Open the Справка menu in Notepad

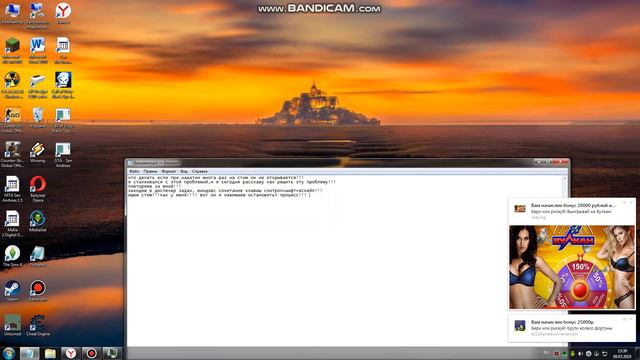200,171
